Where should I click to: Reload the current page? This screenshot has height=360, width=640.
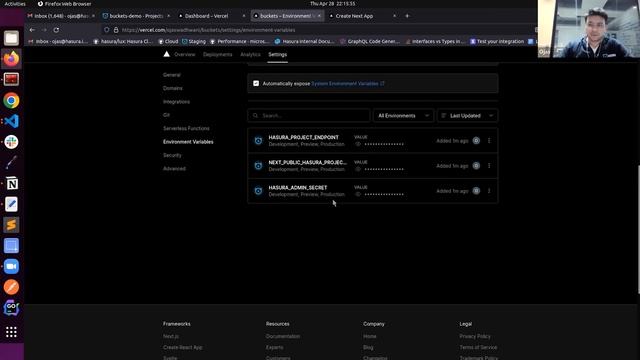pyautogui.click(x=56, y=30)
